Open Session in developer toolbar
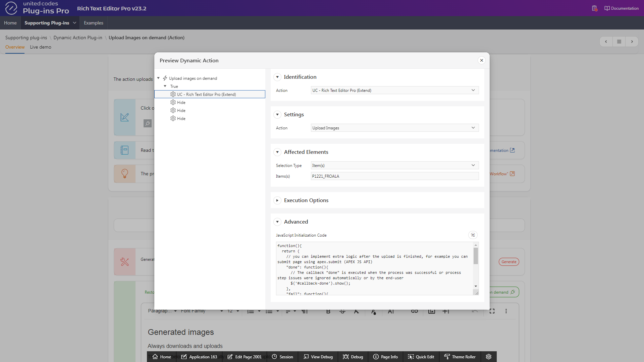 (x=282, y=357)
